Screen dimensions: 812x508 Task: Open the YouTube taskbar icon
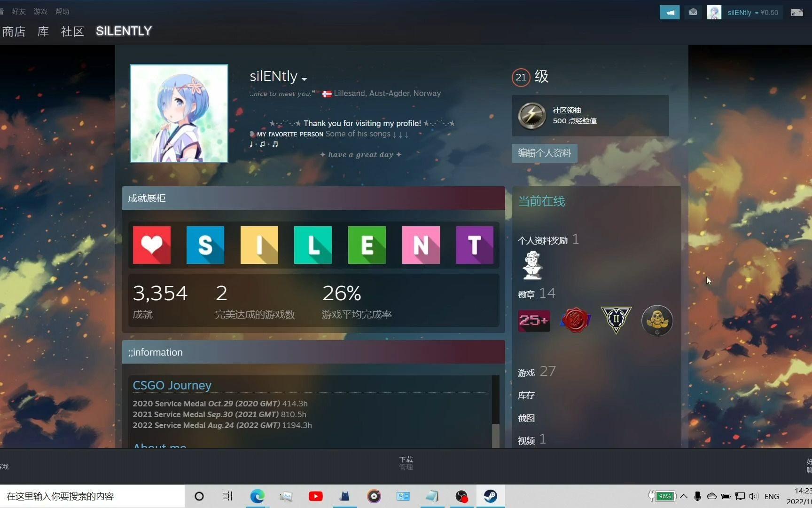pos(316,496)
